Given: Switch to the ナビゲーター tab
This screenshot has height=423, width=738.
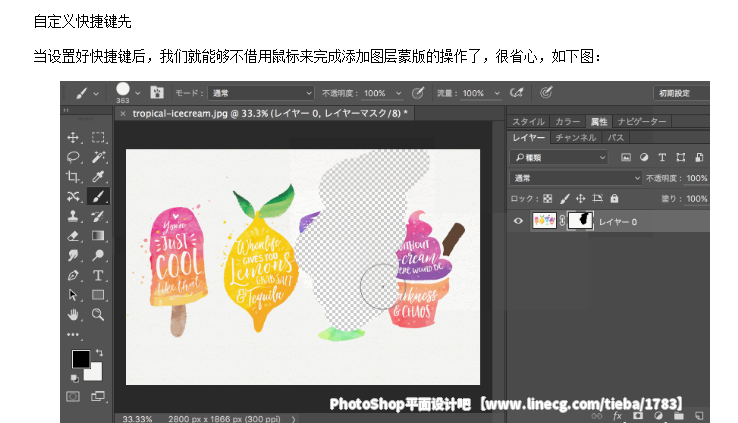Looking at the screenshot, I should click(x=642, y=121).
